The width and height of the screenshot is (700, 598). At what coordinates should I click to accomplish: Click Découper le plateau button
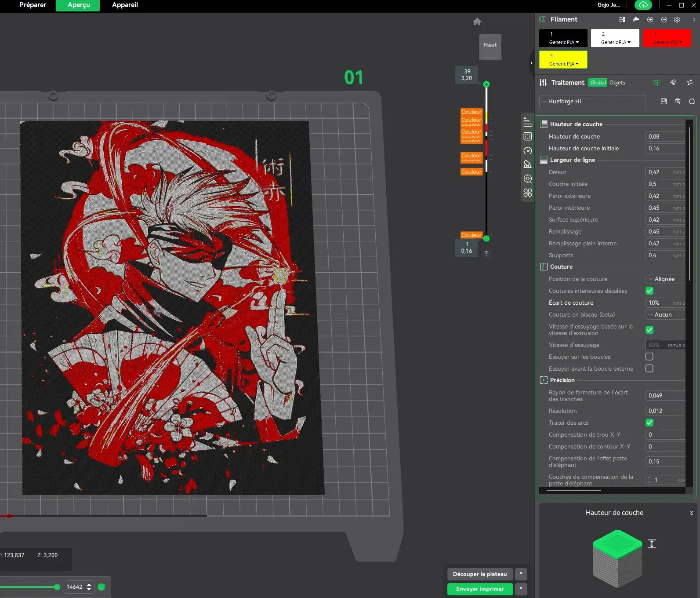coord(480,574)
